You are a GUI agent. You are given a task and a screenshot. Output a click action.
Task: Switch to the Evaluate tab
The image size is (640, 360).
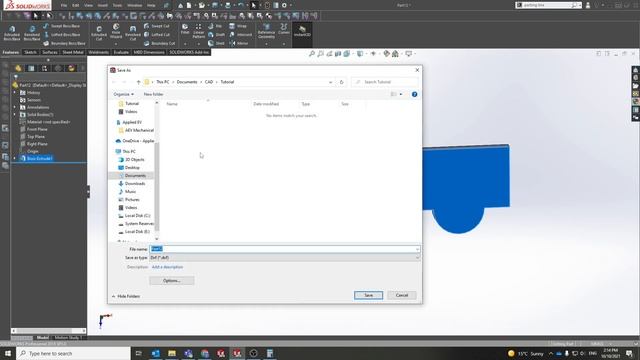(121, 52)
